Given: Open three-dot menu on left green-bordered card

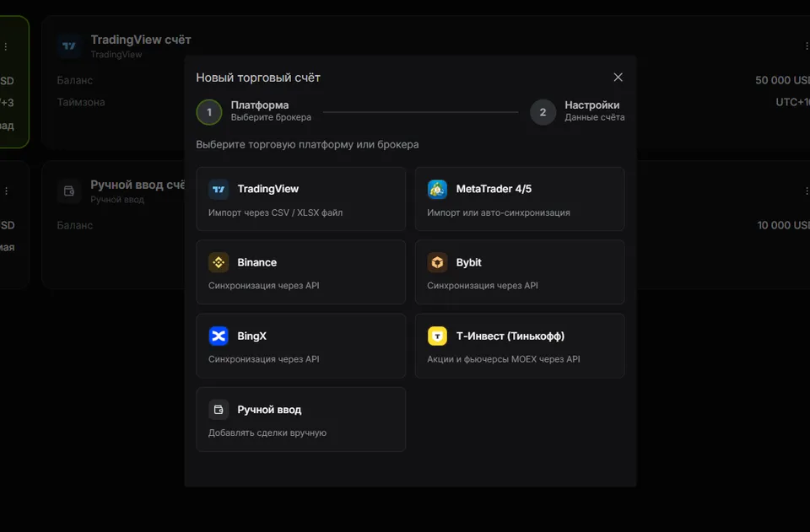Looking at the screenshot, I should 6,46.
